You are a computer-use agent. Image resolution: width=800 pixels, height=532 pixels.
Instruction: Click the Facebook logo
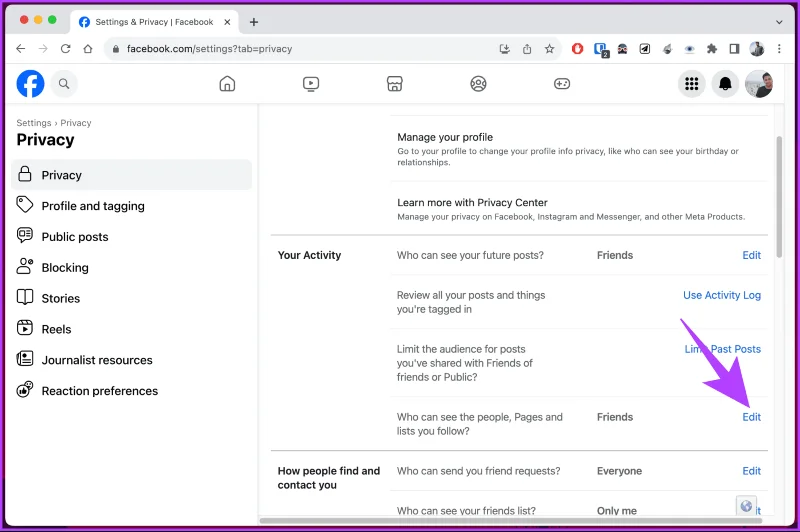coord(30,84)
